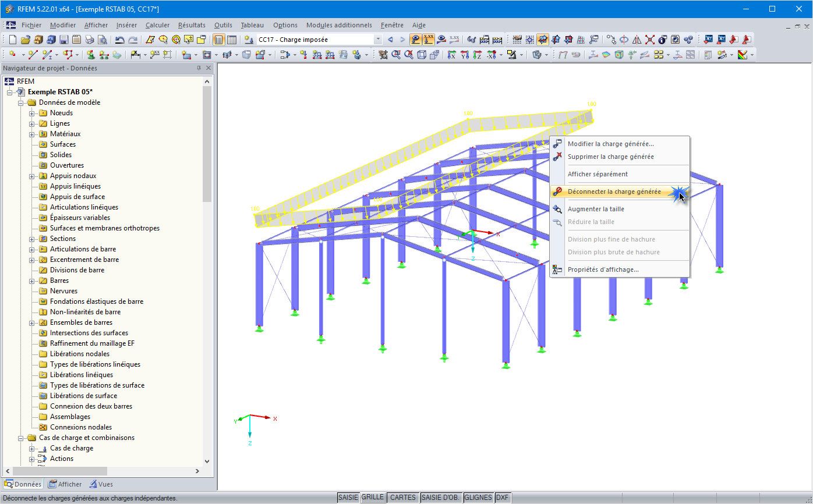This screenshot has height=504, width=813.
Task: Open a file with the yellow folder icon
Action: pyautogui.click(x=26, y=40)
